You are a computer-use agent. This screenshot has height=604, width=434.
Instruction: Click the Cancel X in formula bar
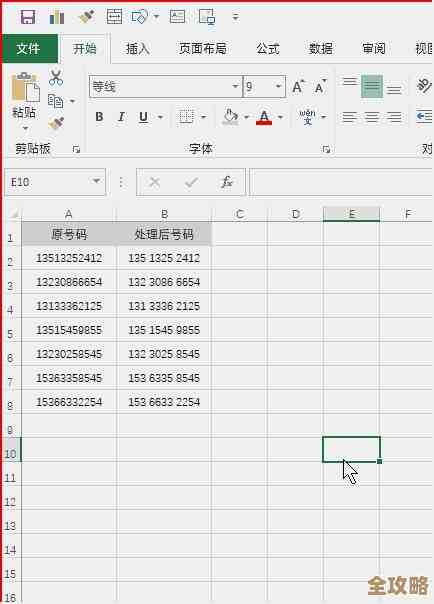coord(155,182)
